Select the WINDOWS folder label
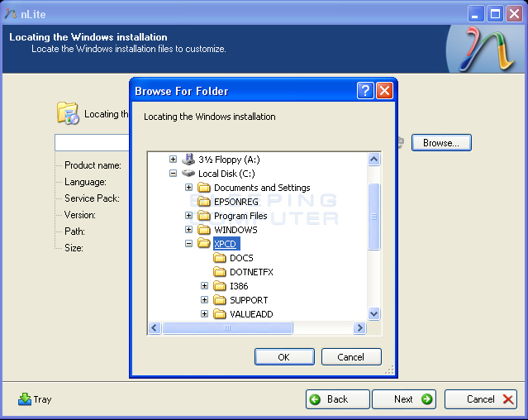528x420 pixels. tap(235, 230)
